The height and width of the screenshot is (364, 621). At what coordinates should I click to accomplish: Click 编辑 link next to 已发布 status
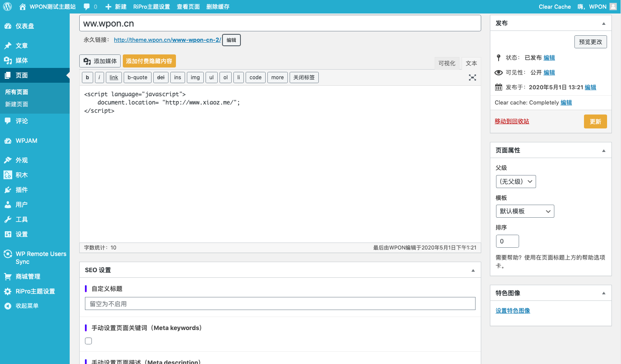pyautogui.click(x=549, y=57)
